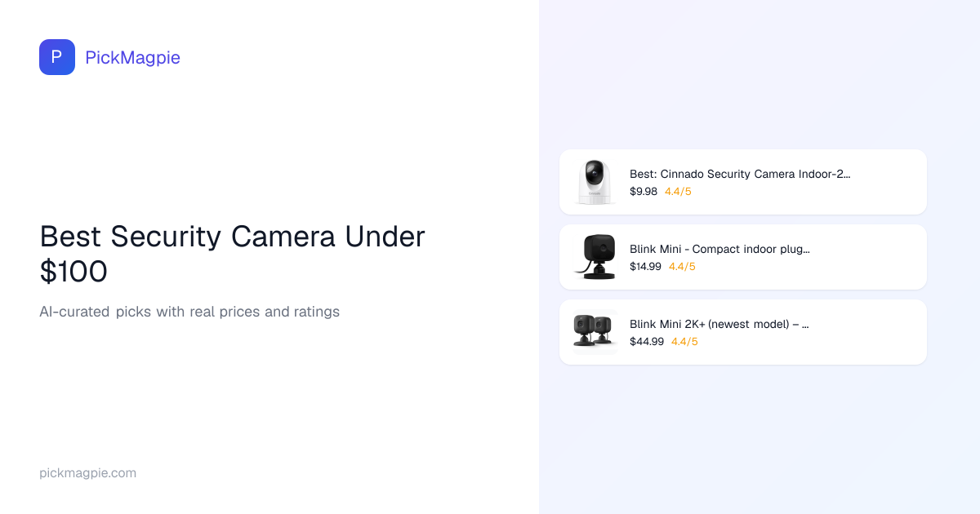This screenshot has width=980, height=514.
Task: Open the Blink Mini Compact indoor title
Action: 719,249
